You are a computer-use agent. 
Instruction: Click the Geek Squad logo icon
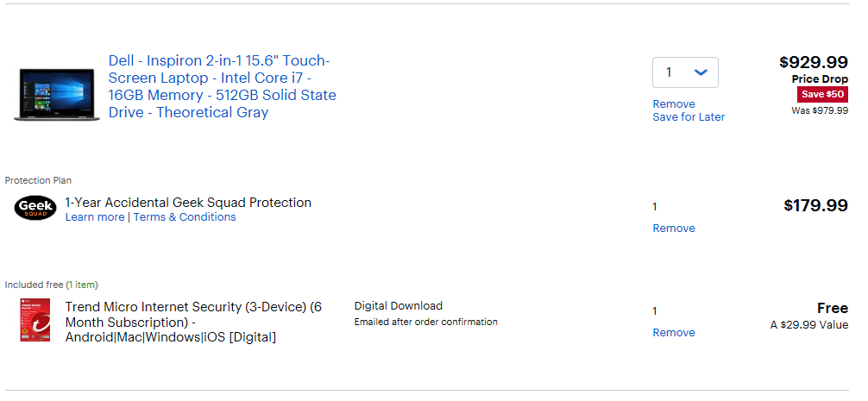point(35,208)
